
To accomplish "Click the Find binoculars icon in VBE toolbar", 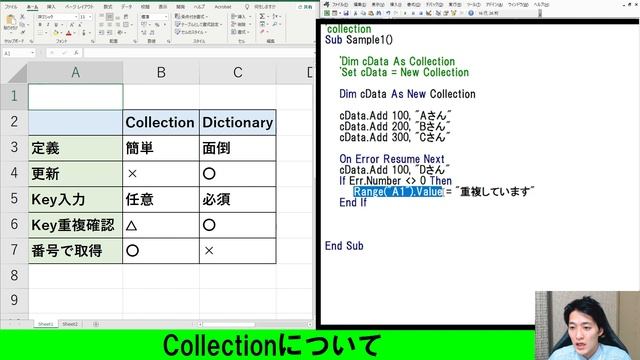I will click(379, 13).
